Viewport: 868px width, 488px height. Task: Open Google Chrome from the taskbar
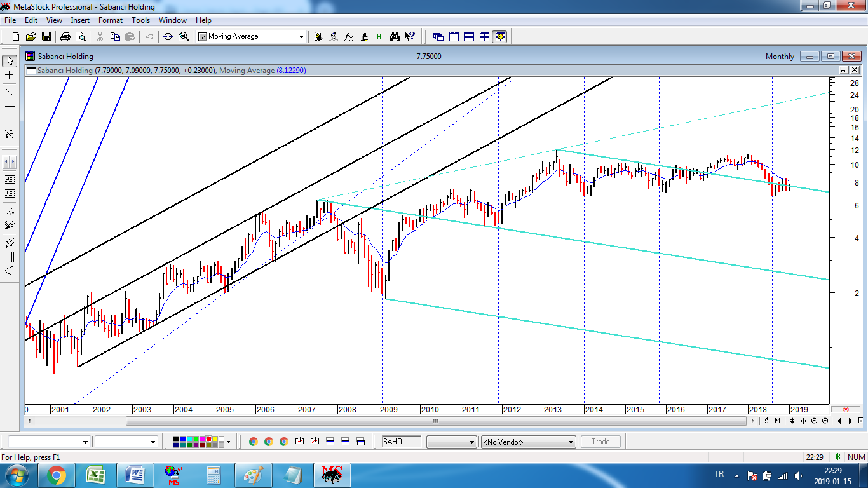click(56, 475)
